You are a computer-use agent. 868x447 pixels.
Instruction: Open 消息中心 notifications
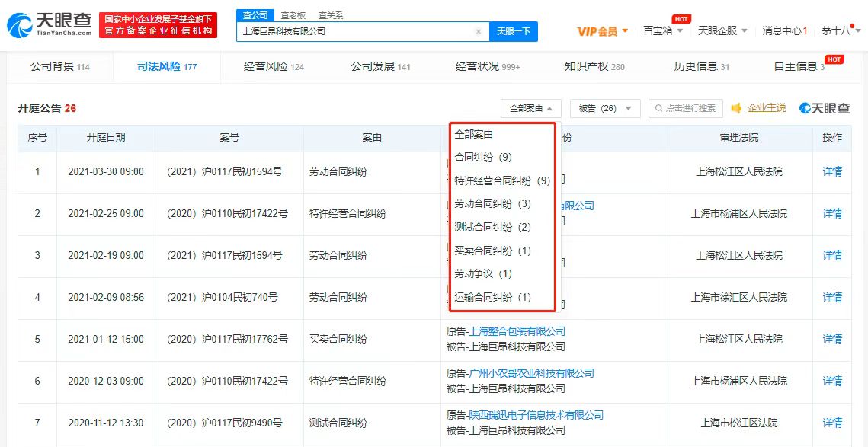pyautogui.click(x=784, y=31)
